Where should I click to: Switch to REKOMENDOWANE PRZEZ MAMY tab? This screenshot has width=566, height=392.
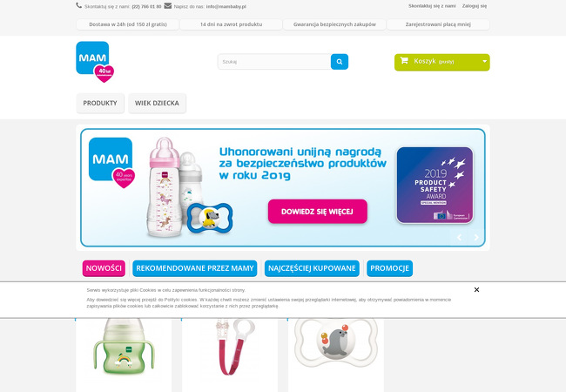click(x=195, y=268)
